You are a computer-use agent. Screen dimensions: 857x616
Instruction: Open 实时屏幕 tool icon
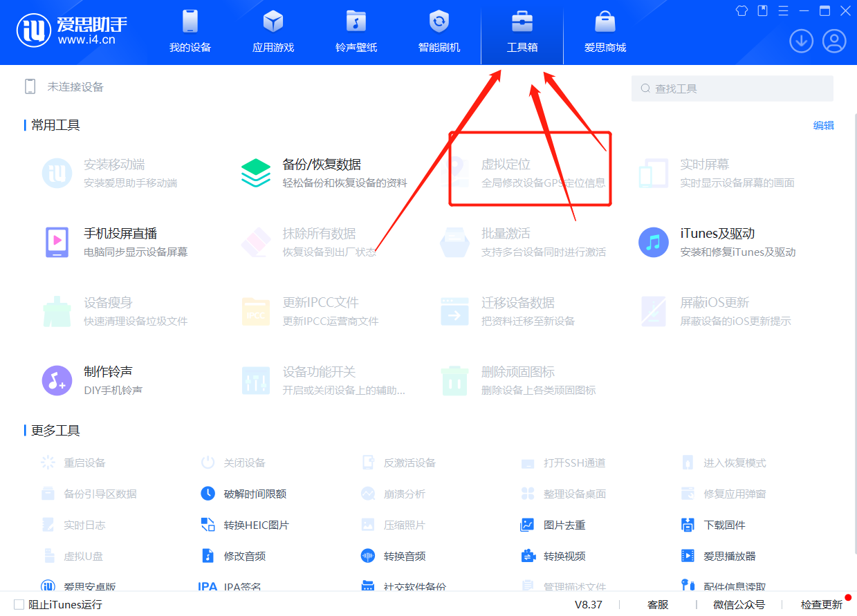click(x=654, y=173)
